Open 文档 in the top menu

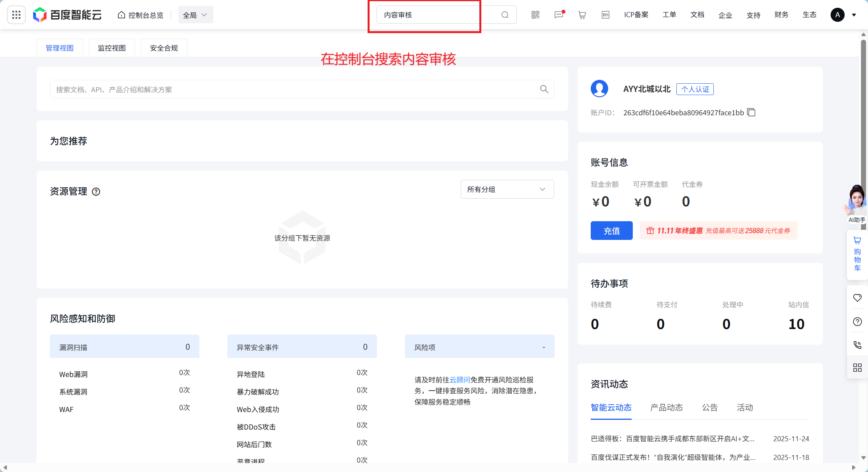[697, 15]
